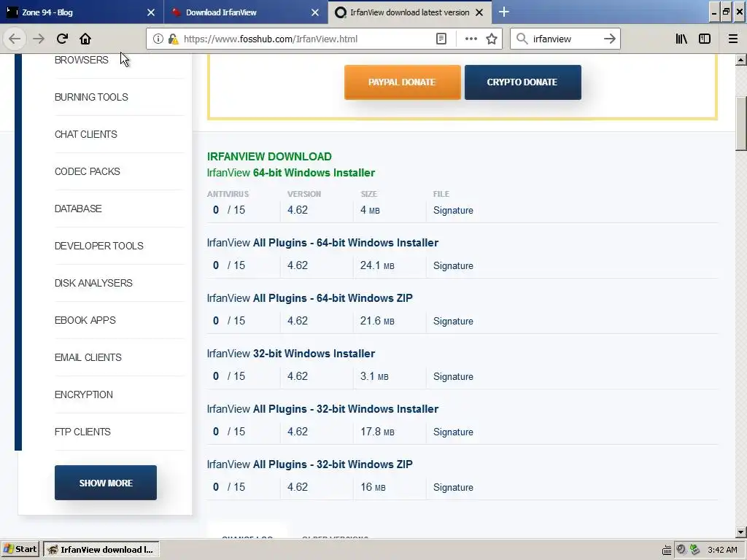
Task: Open the CHAT CLIENTS category
Action: pyautogui.click(x=86, y=134)
